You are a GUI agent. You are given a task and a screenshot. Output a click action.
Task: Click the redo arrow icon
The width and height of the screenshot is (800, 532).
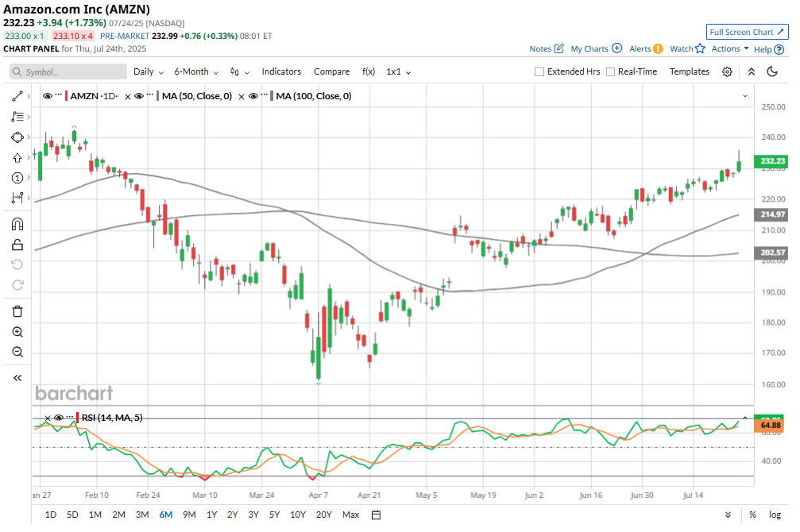[x=17, y=284]
